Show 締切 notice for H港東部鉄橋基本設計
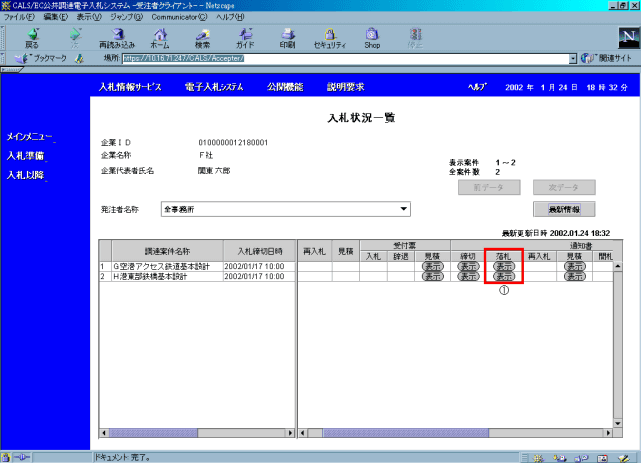The image size is (641, 463). pyautogui.click(x=468, y=277)
